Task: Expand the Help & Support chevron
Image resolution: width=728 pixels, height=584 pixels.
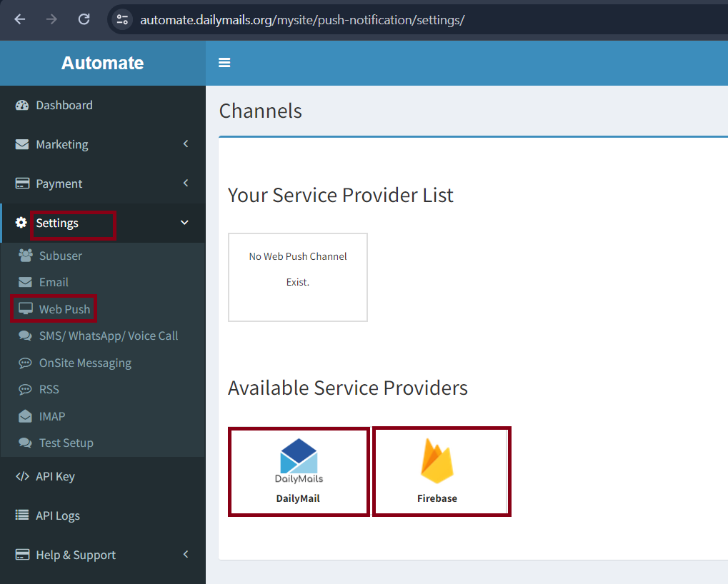Action: tap(186, 555)
